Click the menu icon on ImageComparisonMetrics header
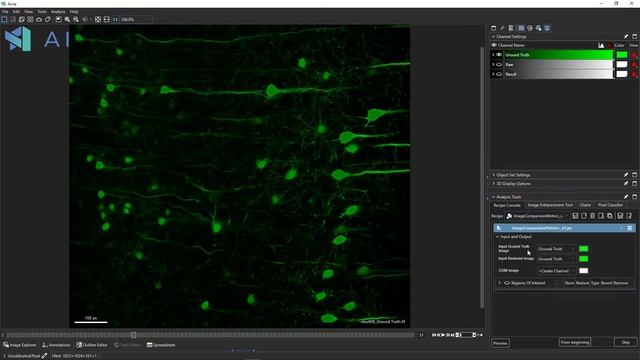This screenshot has height=360, width=640. point(630,228)
